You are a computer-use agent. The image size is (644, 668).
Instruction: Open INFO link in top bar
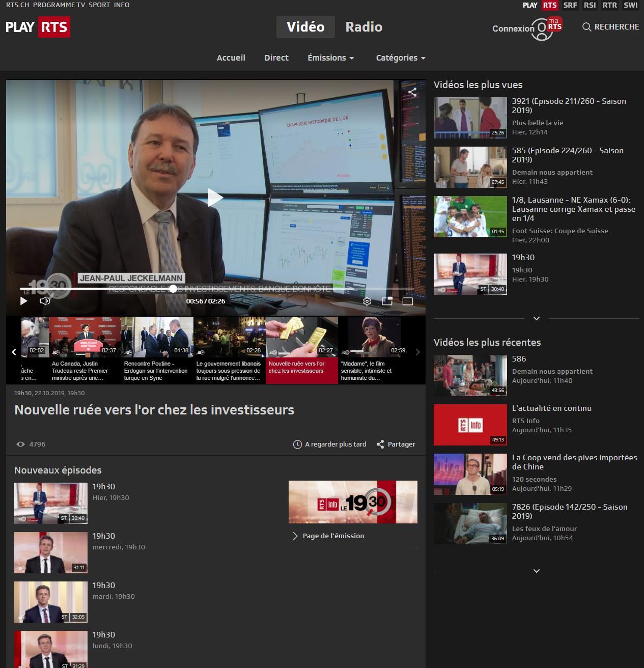coord(122,5)
